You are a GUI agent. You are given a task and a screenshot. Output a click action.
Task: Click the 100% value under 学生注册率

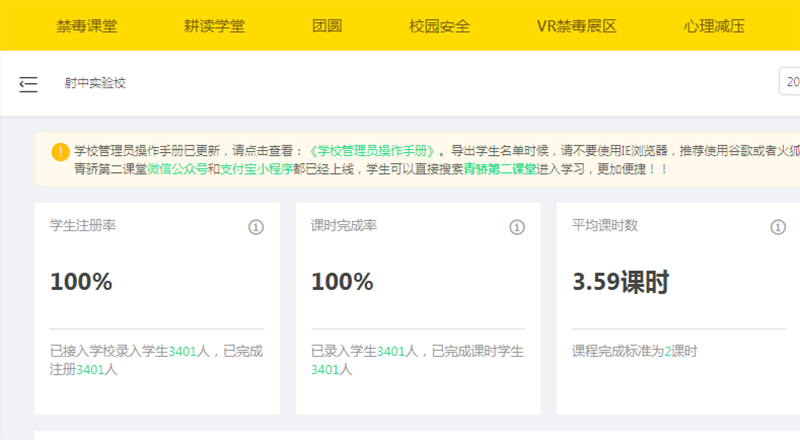click(81, 282)
